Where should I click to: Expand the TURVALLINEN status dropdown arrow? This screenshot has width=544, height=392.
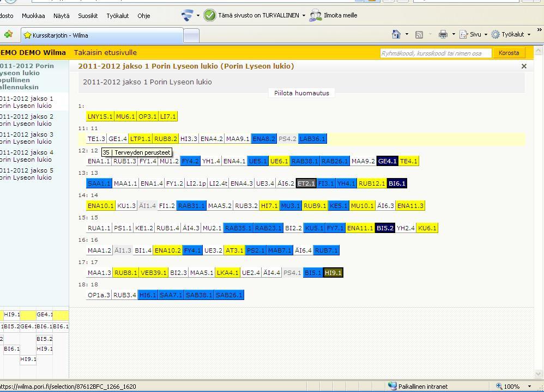pyautogui.click(x=304, y=16)
